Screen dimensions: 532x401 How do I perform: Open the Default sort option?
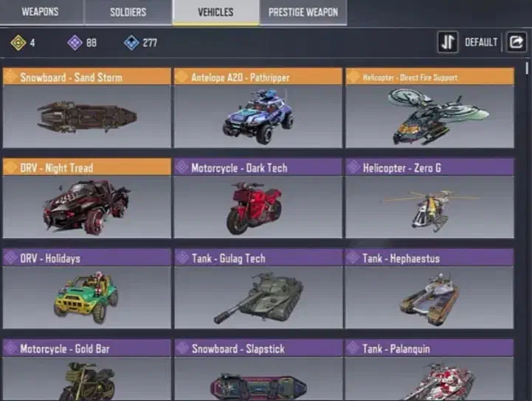point(481,42)
